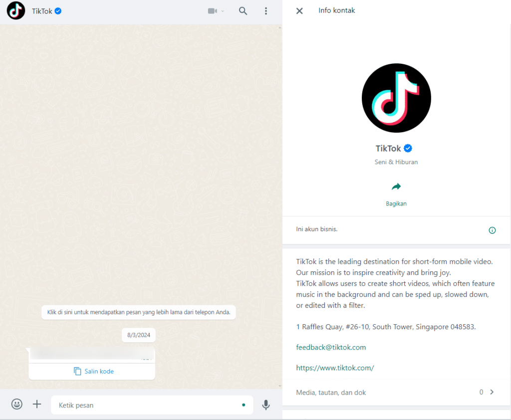Open the feedback@tiktok.com email link
Screen dimensions: 511x420
pos(331,347)
